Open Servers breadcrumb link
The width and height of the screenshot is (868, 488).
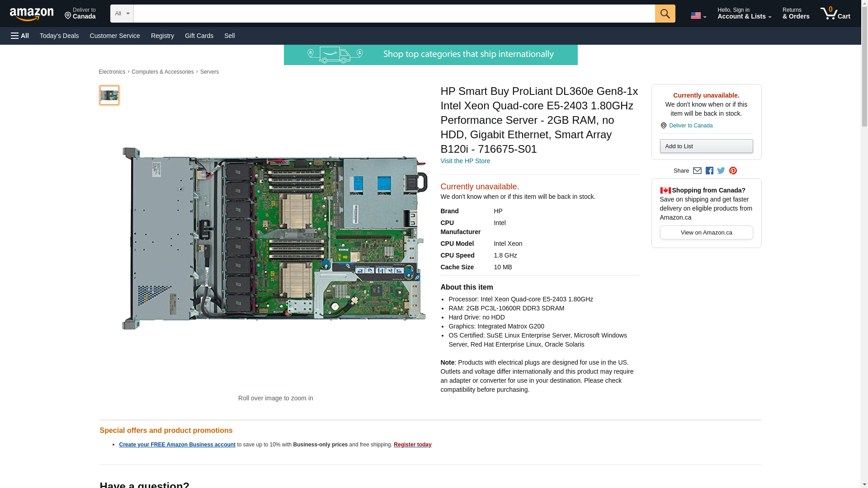(209, 72)
